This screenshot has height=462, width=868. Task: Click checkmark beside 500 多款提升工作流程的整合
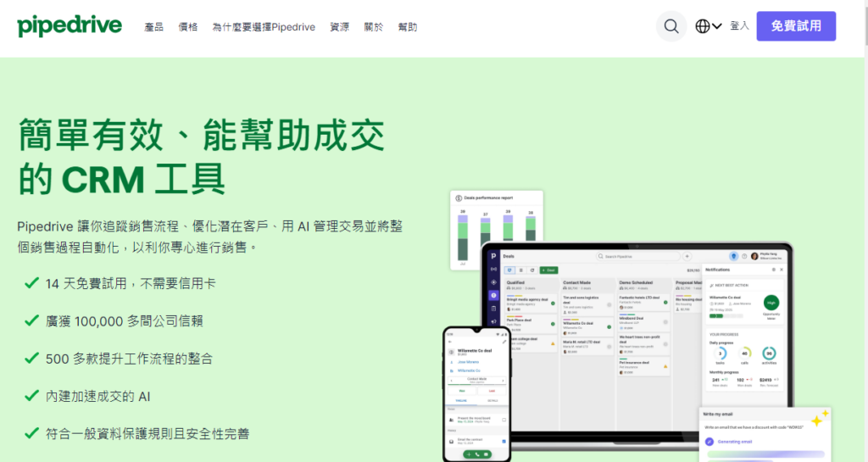pyautogui.click(x=31, y=358)
